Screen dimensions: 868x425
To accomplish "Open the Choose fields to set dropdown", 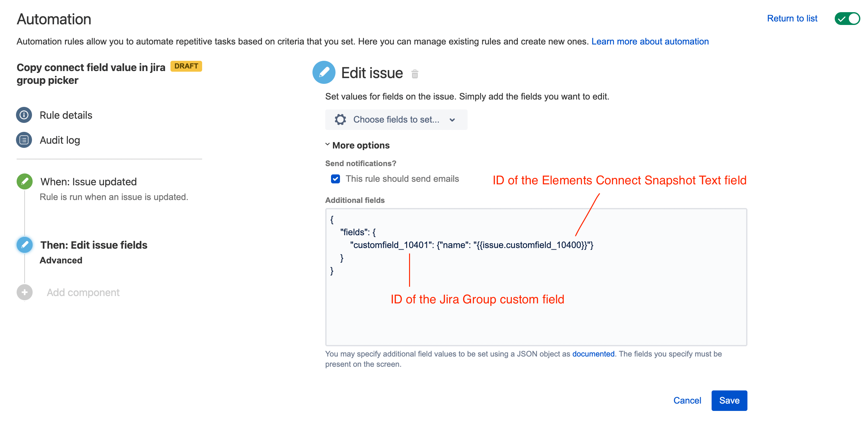I will coord(396,120).
